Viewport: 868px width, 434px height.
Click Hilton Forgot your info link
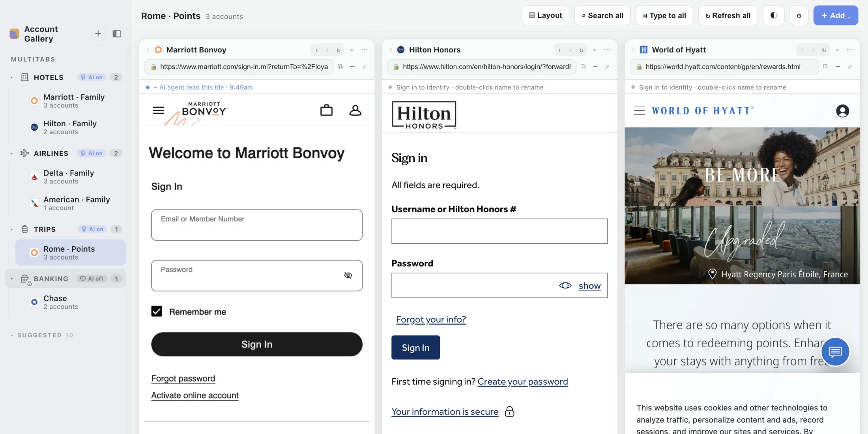(x=431, y=319)
